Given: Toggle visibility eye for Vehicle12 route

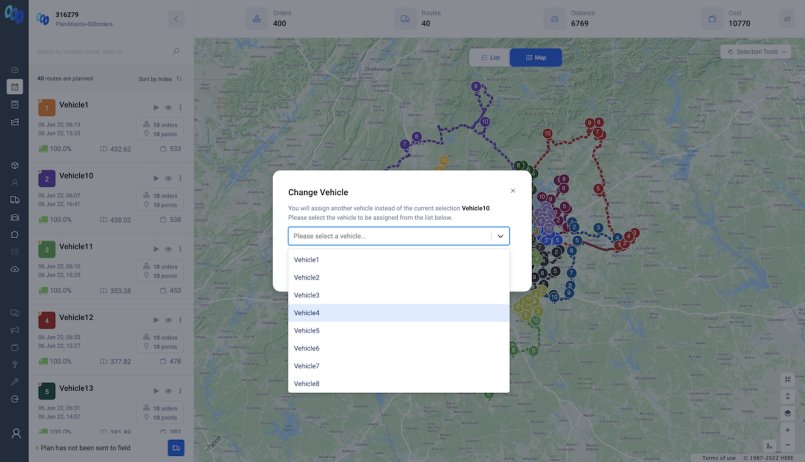Looking at the screenshot, I should tap(168, 320).
